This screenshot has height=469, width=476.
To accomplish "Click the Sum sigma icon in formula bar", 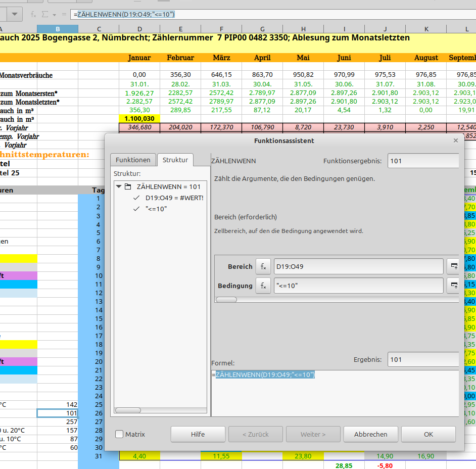I will 44,14.
